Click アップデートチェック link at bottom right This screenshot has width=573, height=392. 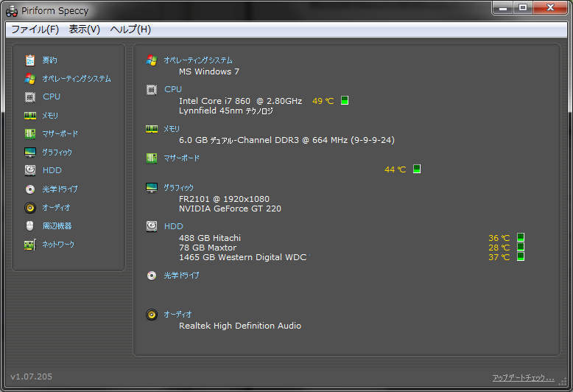pyautogui.click(x=523, y=378)
